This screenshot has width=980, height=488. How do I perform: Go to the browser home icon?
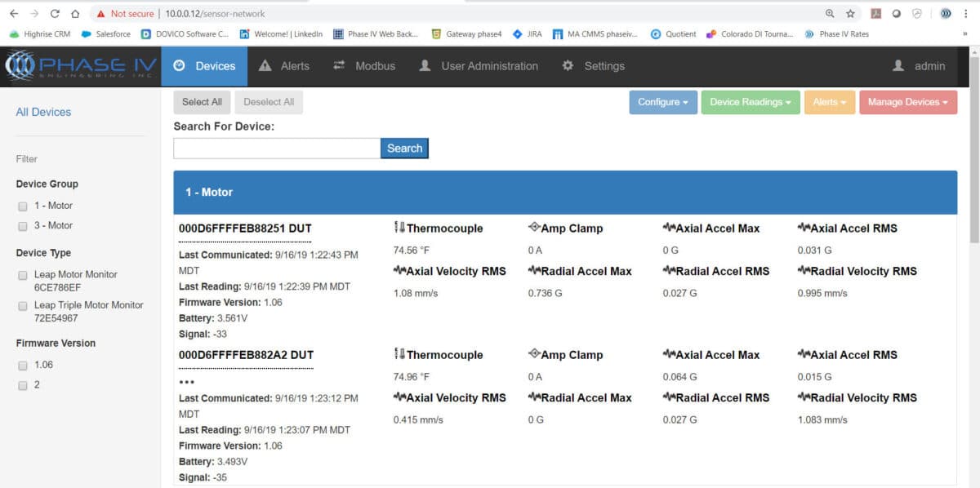(75, 14)
